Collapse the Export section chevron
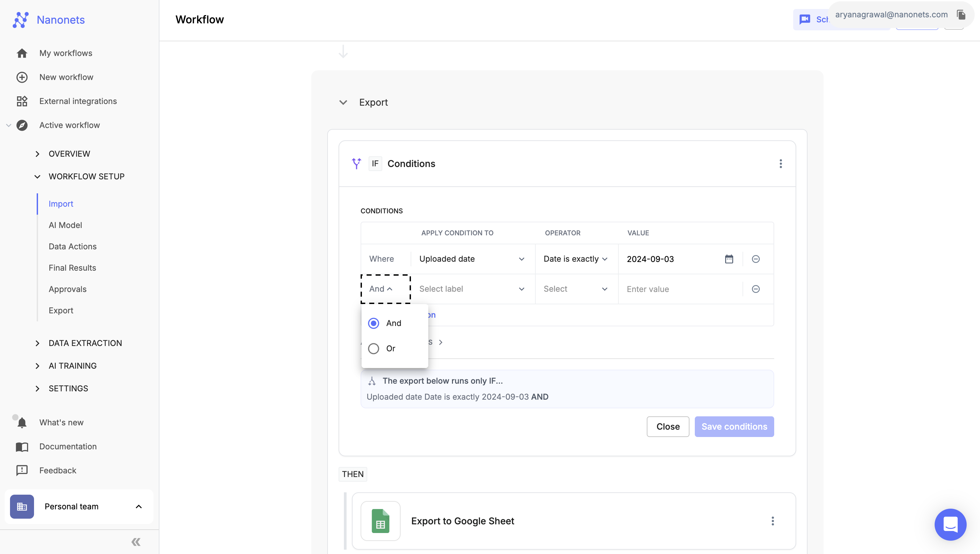Image resolution: width=980 pixels, height=554 pixels. click(343, 102)
